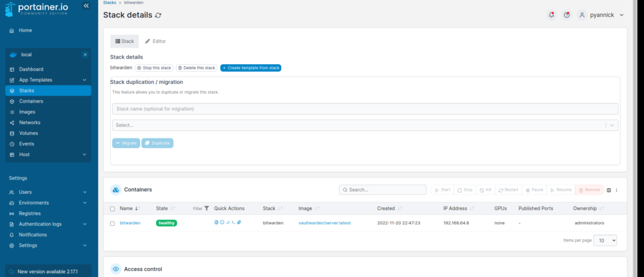Open the Containers sidebar item
Screen dimensions: 644x277
[31, 101]
